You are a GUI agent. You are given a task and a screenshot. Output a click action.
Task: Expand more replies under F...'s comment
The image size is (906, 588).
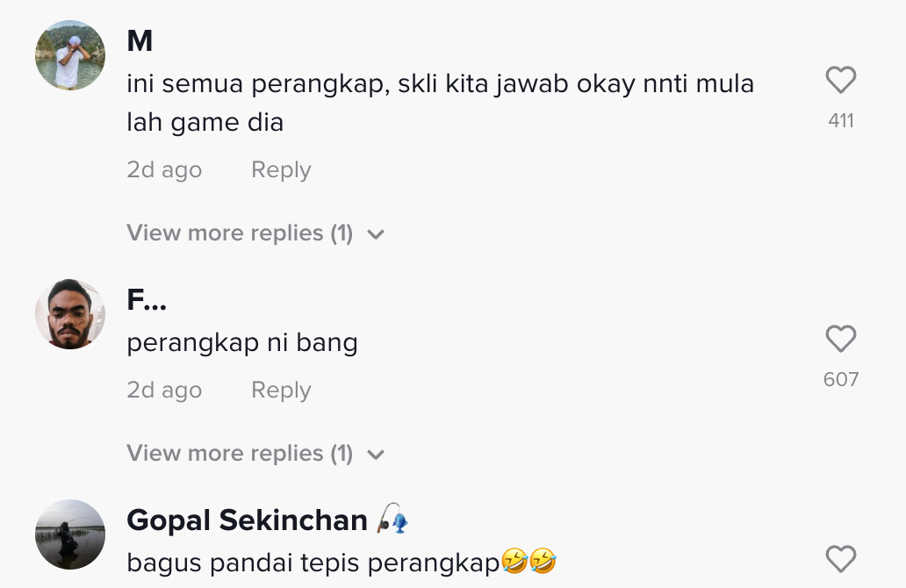239,454
